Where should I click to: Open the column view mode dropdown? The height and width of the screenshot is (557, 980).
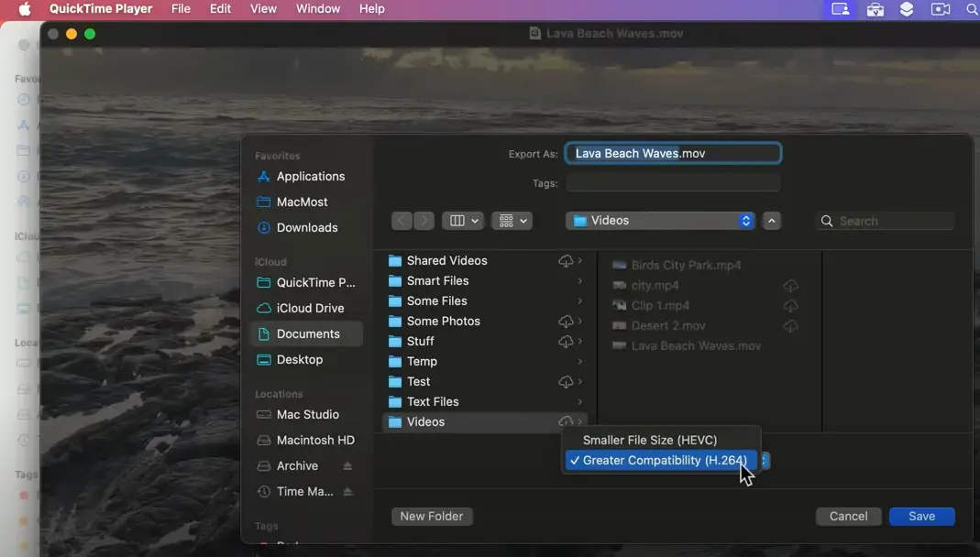(463, 221)
